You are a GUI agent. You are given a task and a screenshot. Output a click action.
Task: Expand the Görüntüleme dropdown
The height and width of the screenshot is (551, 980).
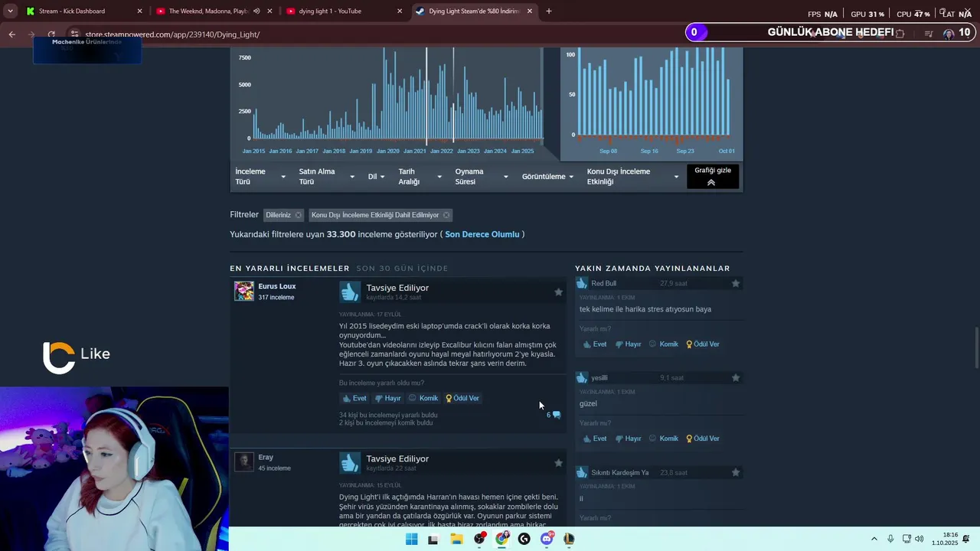pos(548,177)
